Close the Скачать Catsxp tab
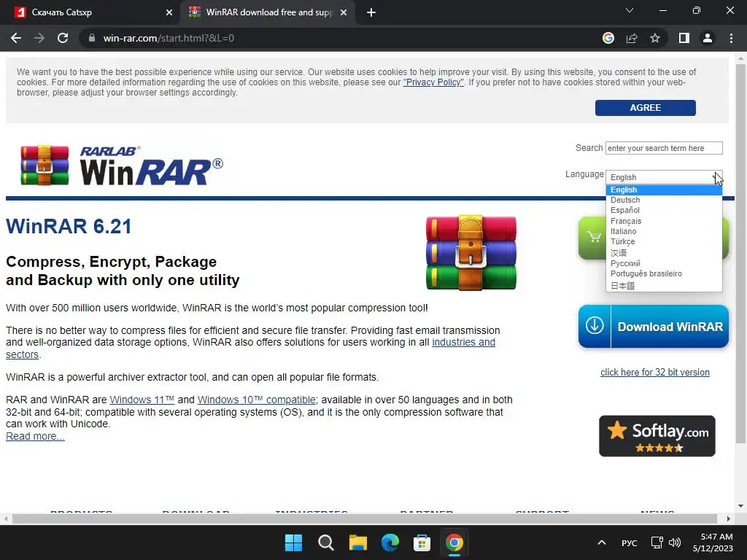Viewport: 747px width, 560px height. (169, 12)
